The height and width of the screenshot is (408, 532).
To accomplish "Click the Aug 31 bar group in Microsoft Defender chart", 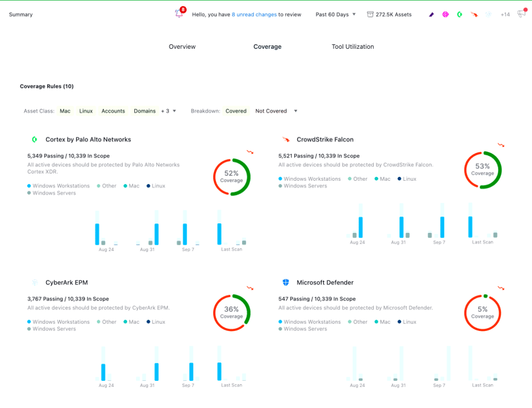I will coord(396,363).
